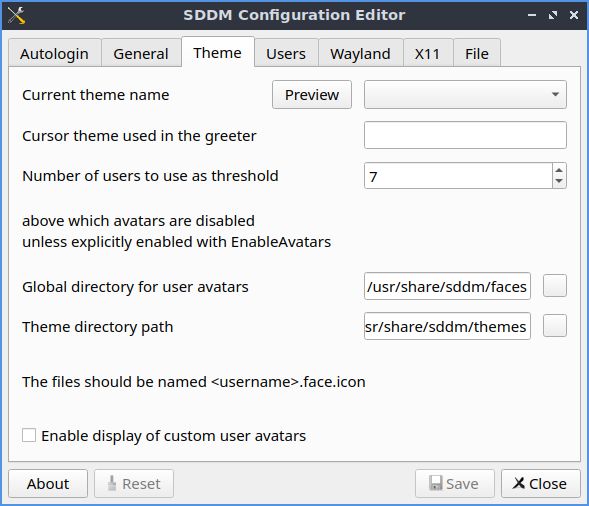The height and width of the screenshot is (506, 589).
Task: Click 'Global directory for user avatars' label
Action: point(135,287)
